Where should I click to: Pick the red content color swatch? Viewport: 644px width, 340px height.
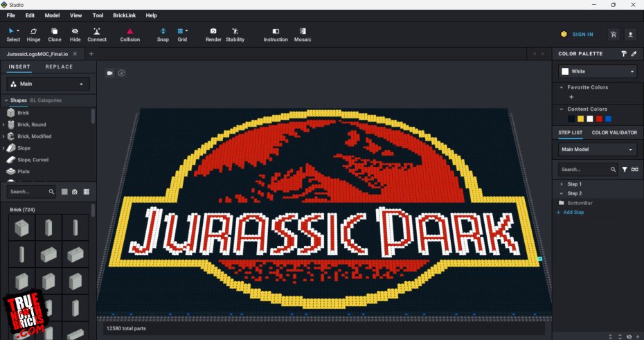tap(599, 118)
